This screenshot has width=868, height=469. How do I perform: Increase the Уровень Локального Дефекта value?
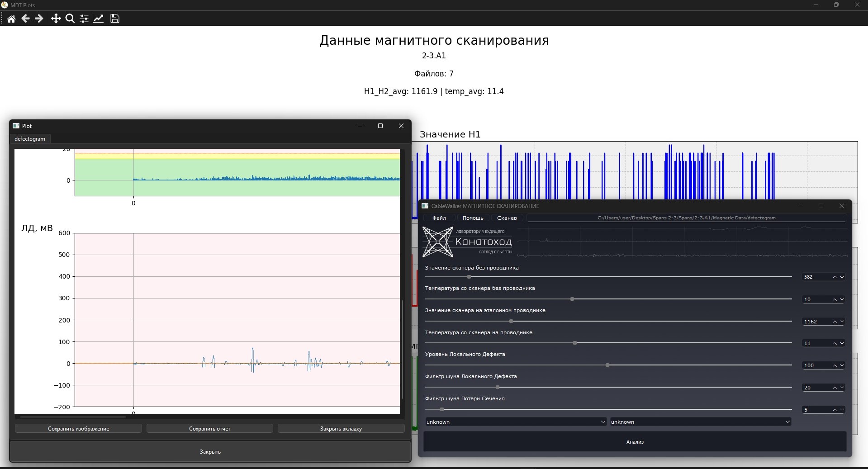point(835,365)
